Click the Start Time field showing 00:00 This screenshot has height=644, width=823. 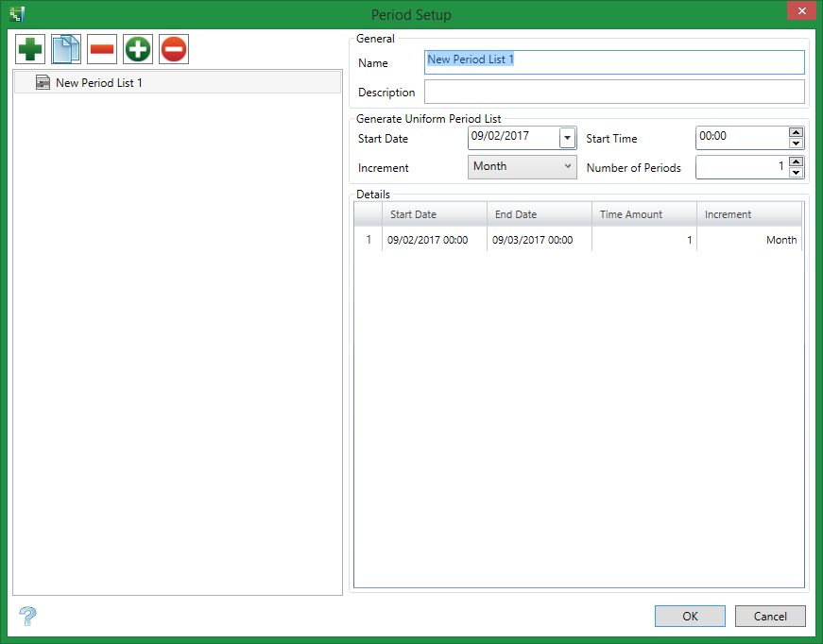pos(742,138)
